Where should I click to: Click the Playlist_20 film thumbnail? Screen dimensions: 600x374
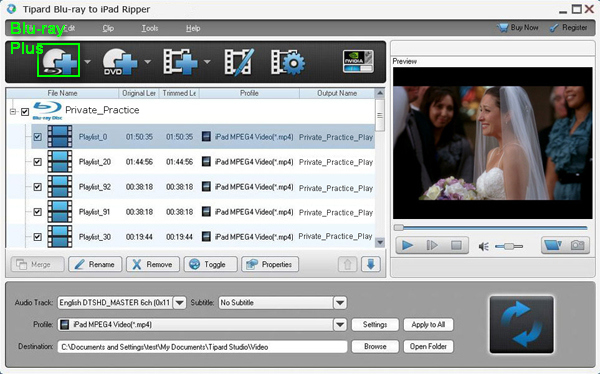pos(60,162)
